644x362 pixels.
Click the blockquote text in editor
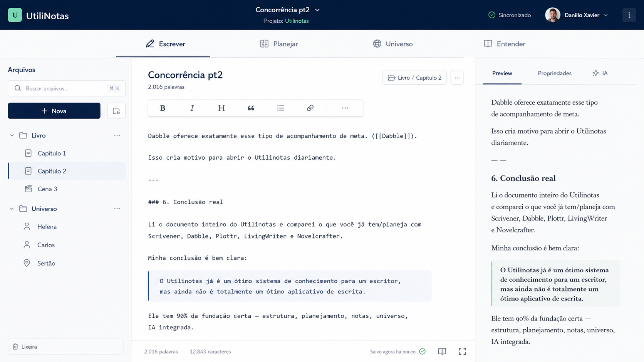click(280, 286)
